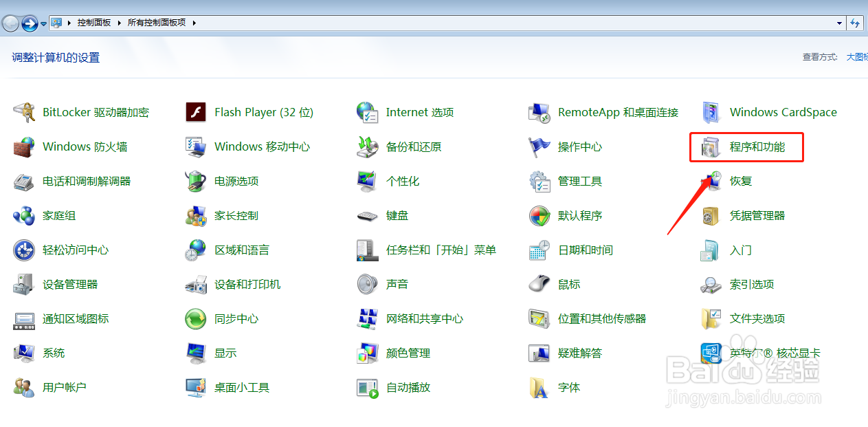
Task: Open the 默认程序 icon
Action: pyautogui.click(x=539, y=215)
